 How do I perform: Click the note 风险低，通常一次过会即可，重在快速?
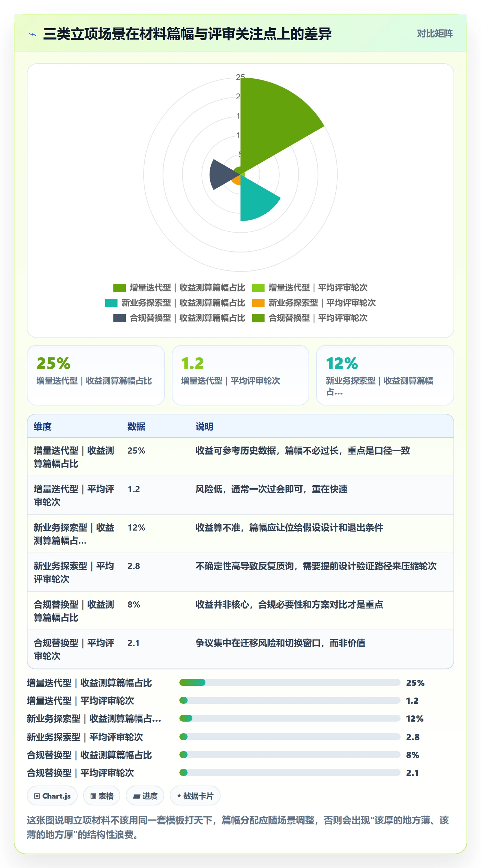point(271,489)
